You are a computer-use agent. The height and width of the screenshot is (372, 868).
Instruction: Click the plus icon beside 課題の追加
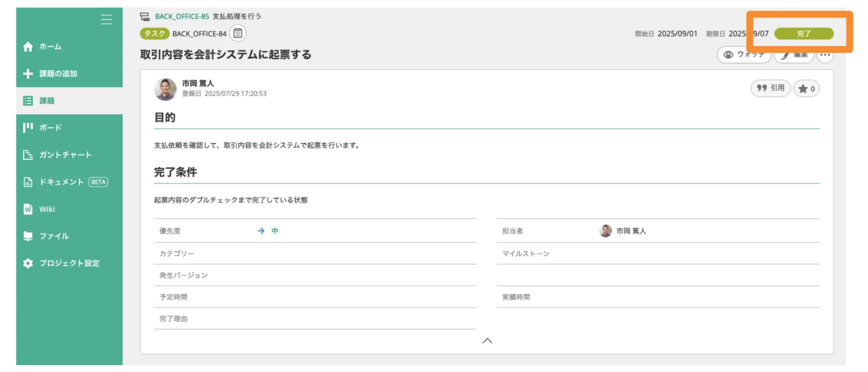point(28,73)
